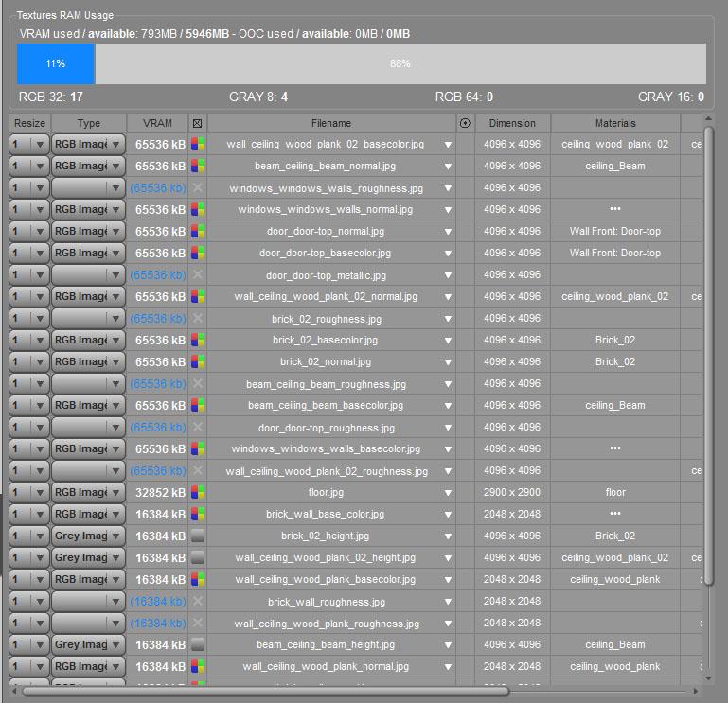Click the image-type column header icon

[197, 123]
